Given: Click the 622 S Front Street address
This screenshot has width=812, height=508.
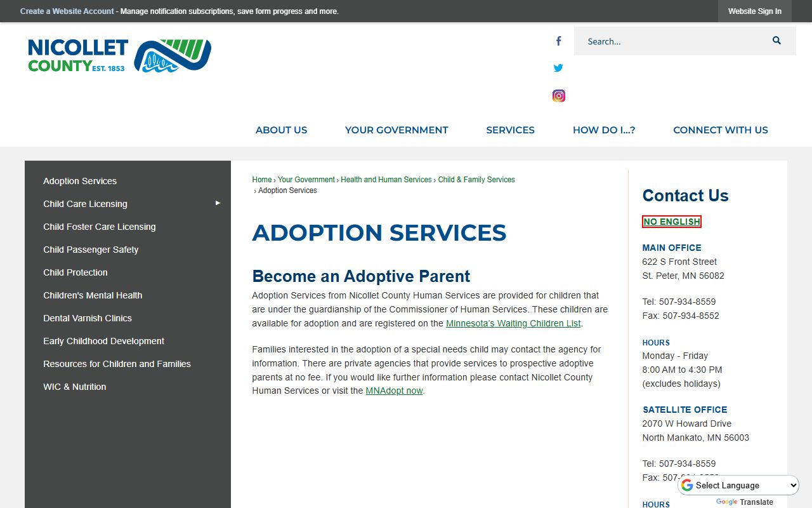Looking at the screenshot, I should [x=679, y=262].
